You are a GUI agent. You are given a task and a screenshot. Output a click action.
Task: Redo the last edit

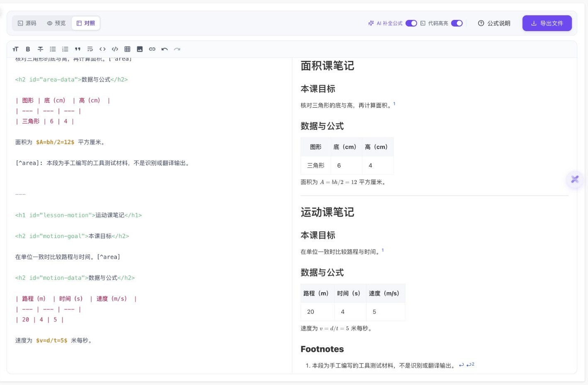point(177,49)
